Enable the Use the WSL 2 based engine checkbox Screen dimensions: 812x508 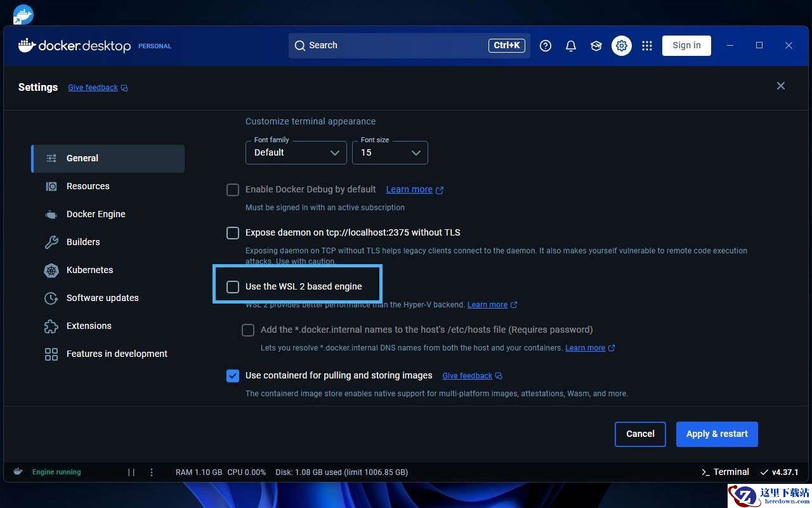[x=233, y=287]
